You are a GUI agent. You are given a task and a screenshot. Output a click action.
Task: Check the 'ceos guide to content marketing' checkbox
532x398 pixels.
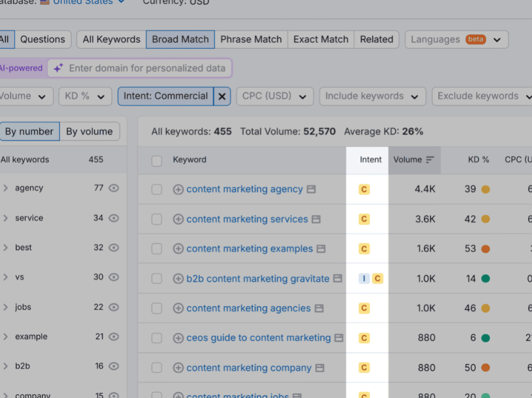(x=157, y=338)
